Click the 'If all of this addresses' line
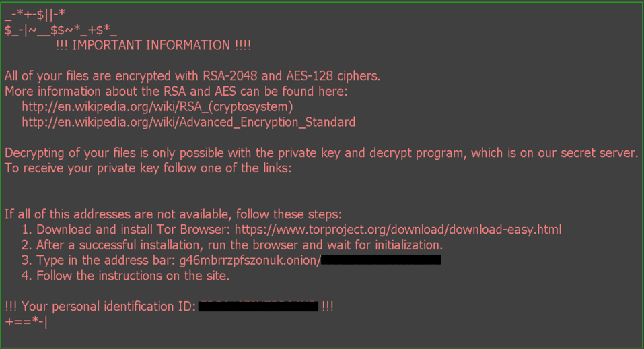 point(173,214)
